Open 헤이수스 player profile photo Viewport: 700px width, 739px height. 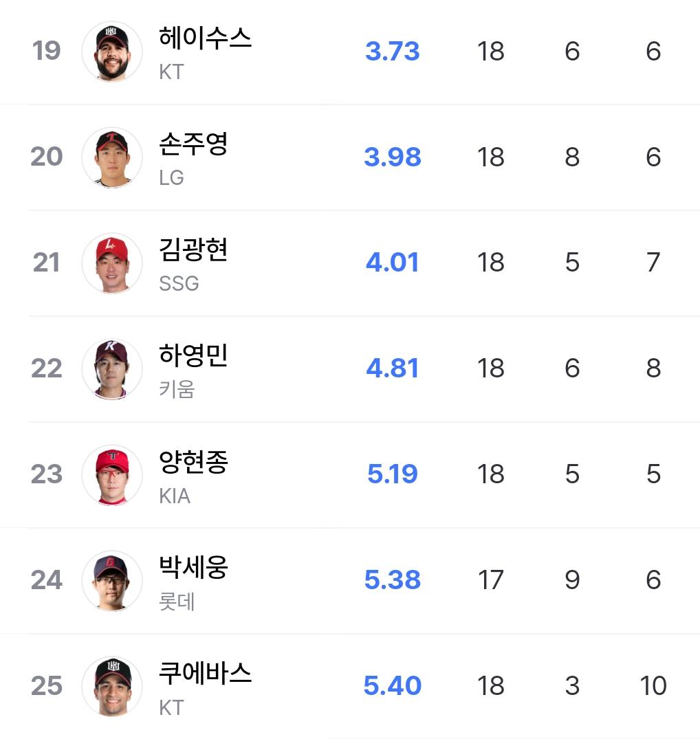[112, 52]
